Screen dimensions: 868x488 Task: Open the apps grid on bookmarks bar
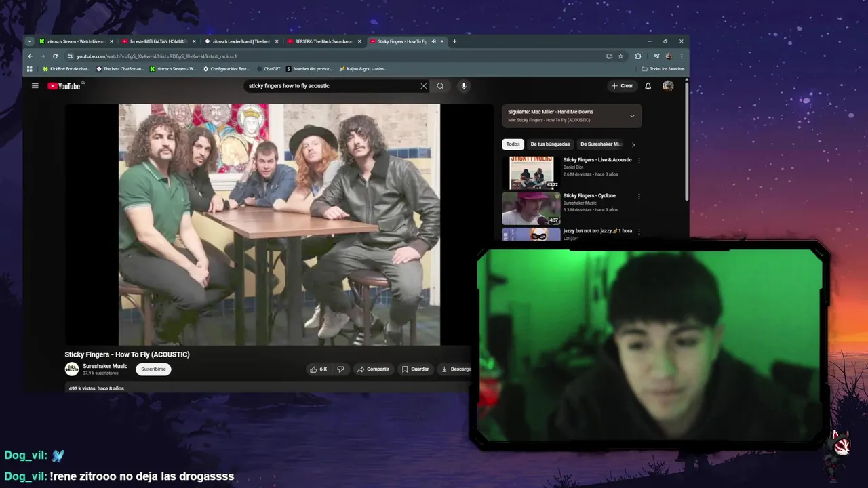30,69
